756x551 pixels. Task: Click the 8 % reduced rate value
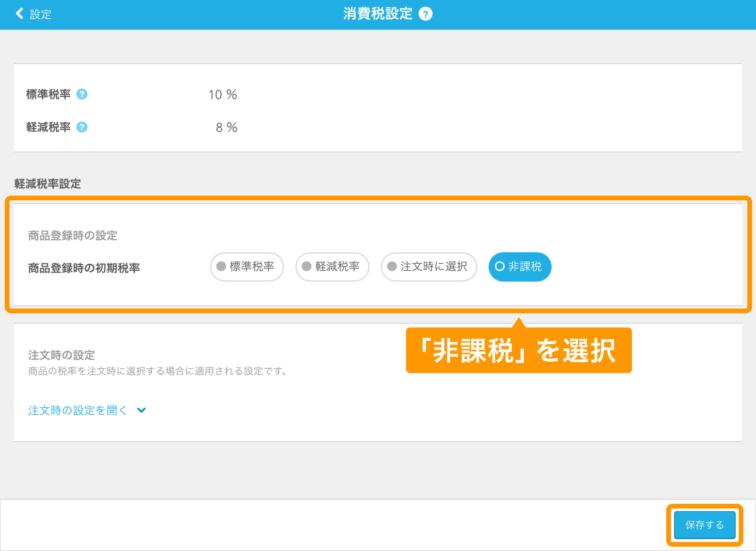point(226,128)
